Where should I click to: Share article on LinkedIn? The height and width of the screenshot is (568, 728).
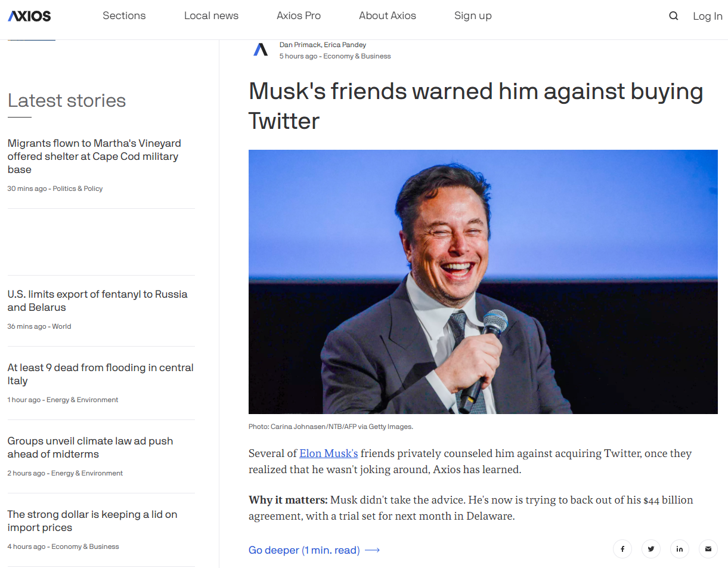pos(680,549)
